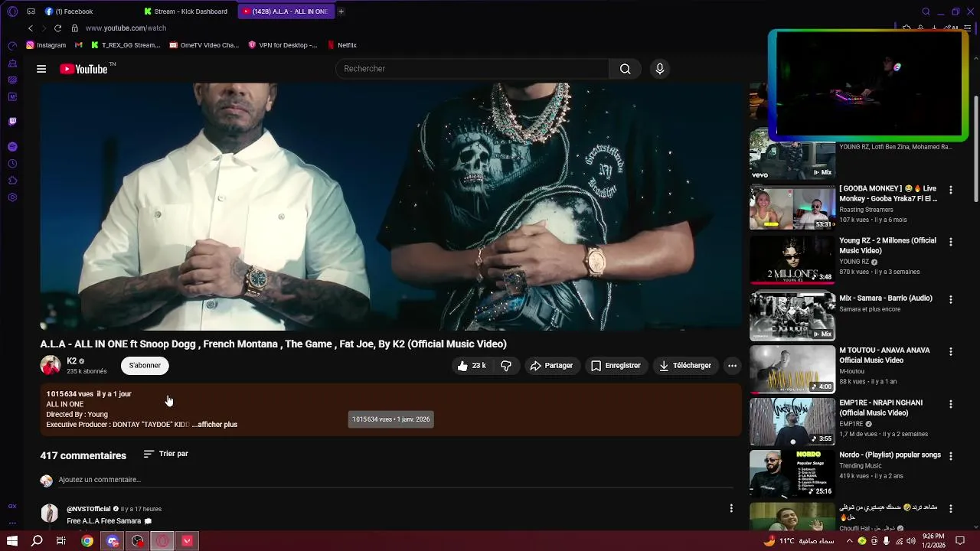Click the browser tab search magnifier icon
The image size is (980, 551).
926,11
